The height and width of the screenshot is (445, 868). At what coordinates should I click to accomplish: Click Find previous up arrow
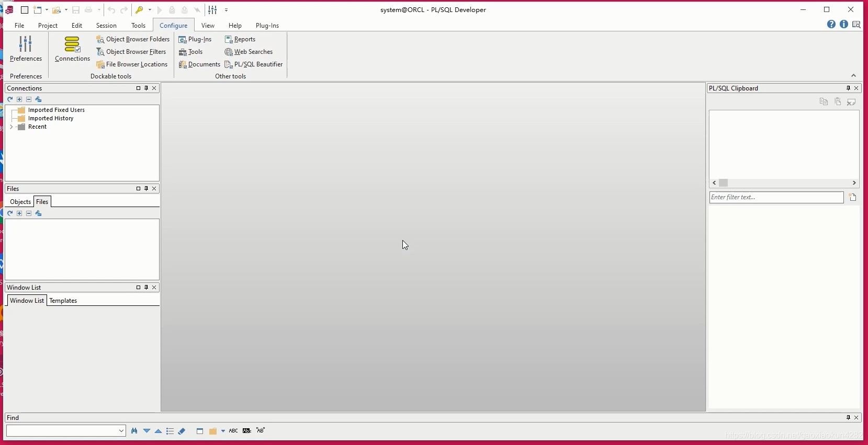[x=158, y=431]
